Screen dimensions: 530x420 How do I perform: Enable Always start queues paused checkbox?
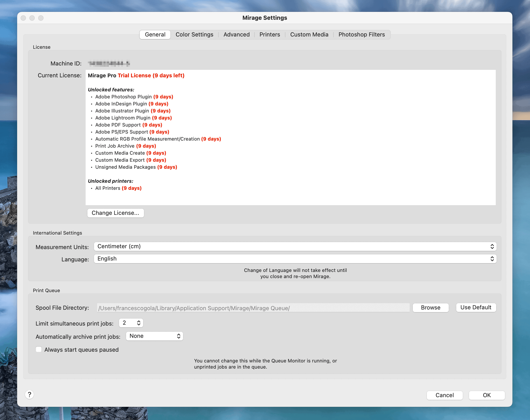coord(39,349)
